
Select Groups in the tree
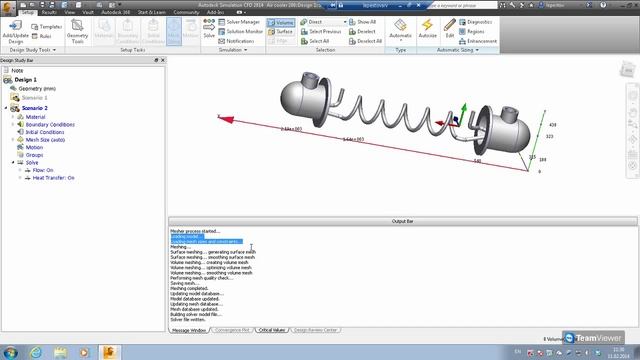34,155
